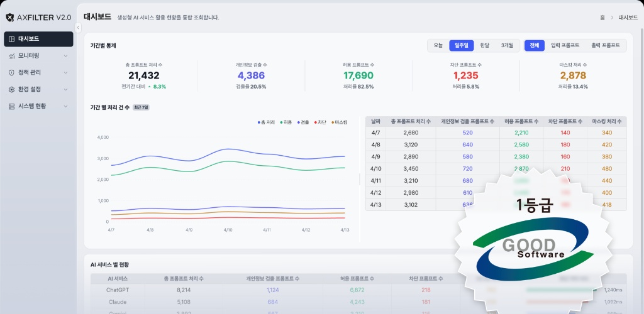Open the 정책 관리 sidebar menu item
The height and width of the screenshot is (314, 644).
click(38, 73)
